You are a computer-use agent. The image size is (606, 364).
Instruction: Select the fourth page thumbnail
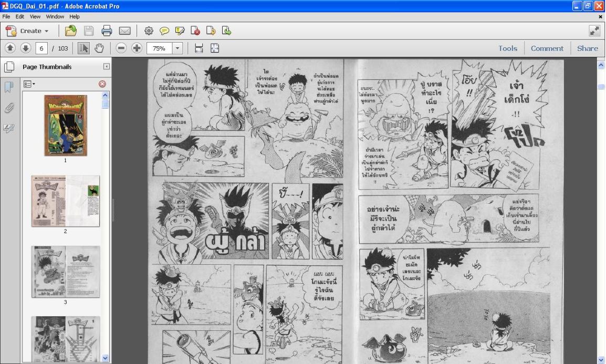65,339
